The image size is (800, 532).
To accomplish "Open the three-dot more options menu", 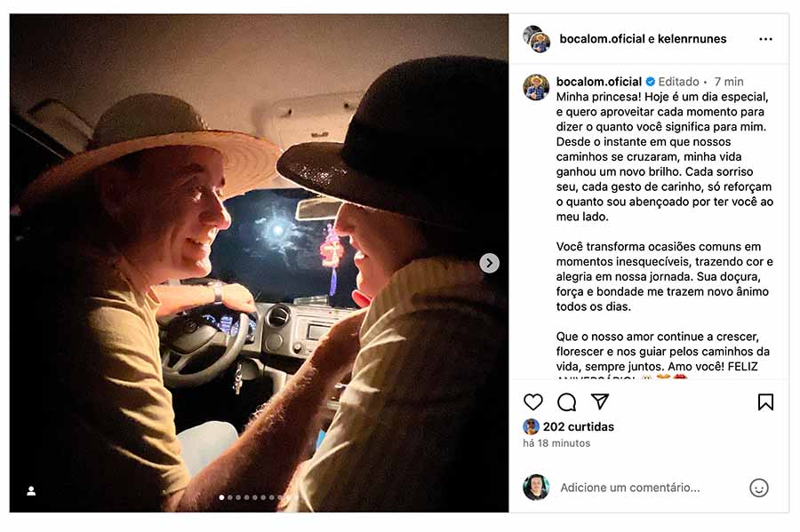I will click(765, 39).
